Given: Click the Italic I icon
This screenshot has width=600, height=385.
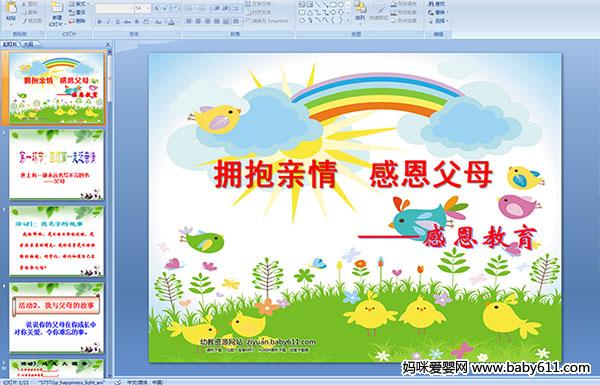Looking at the screenshot, I should click(x=108, y=22).
